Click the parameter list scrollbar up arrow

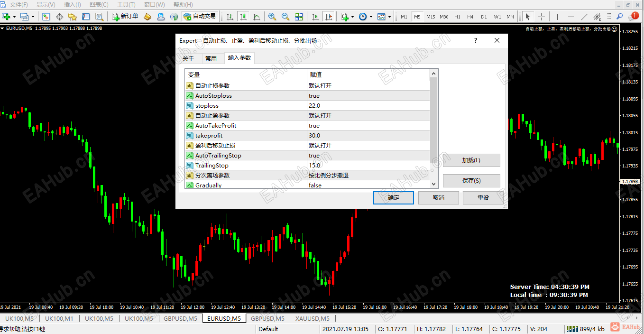tap(433, 74)
